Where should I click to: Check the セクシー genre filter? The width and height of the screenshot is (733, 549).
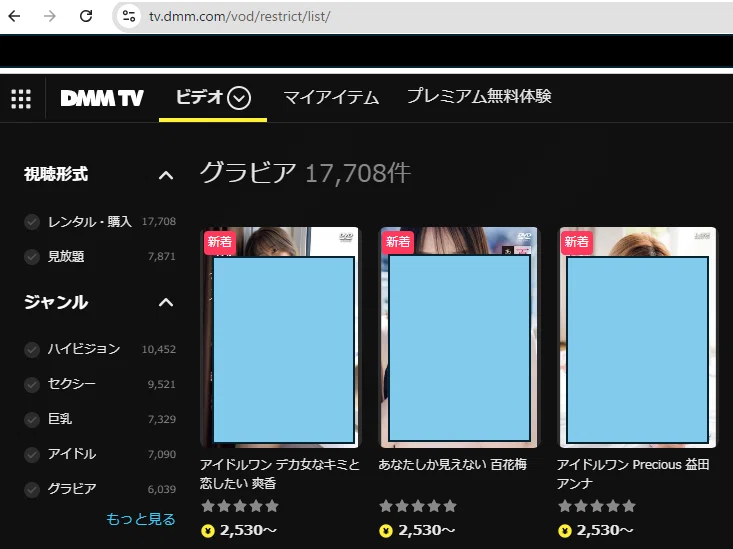pos(32,384)
